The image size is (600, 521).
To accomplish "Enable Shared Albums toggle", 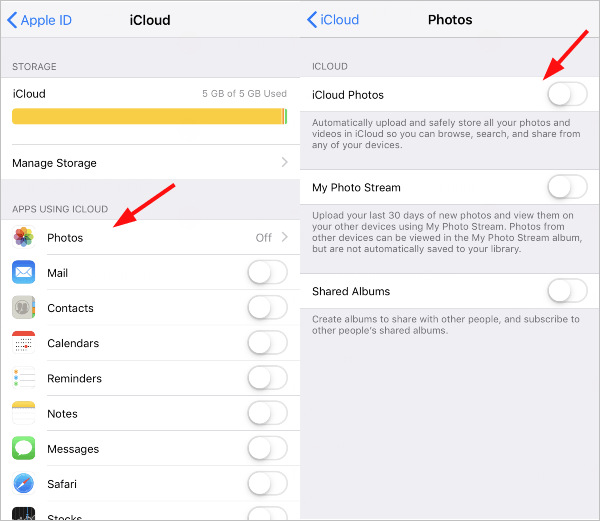I will point(567,291).
